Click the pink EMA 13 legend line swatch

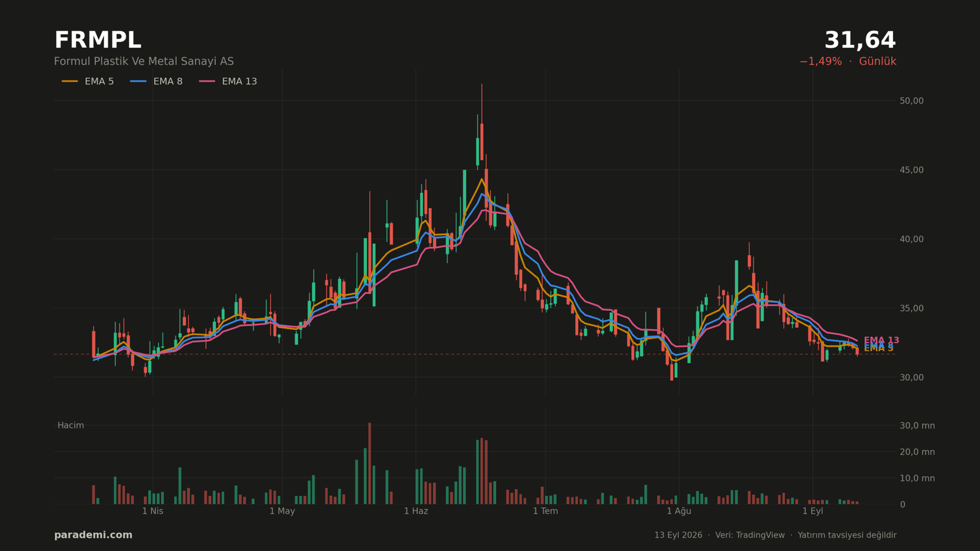tap(207, 81)
